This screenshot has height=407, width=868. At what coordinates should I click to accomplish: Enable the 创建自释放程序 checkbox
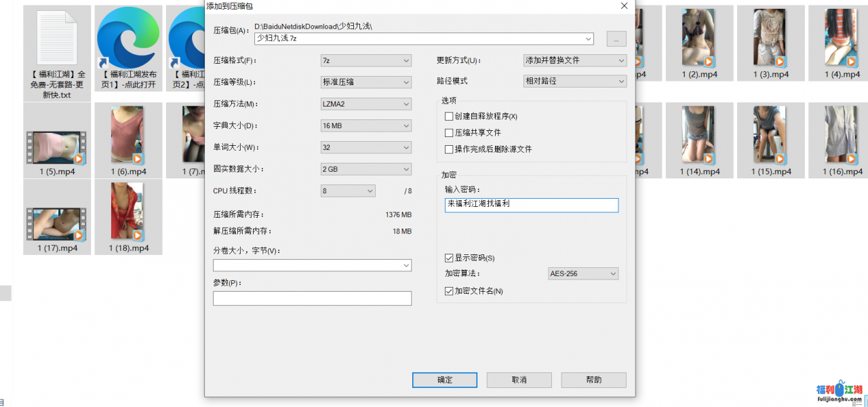coord(448,116)
